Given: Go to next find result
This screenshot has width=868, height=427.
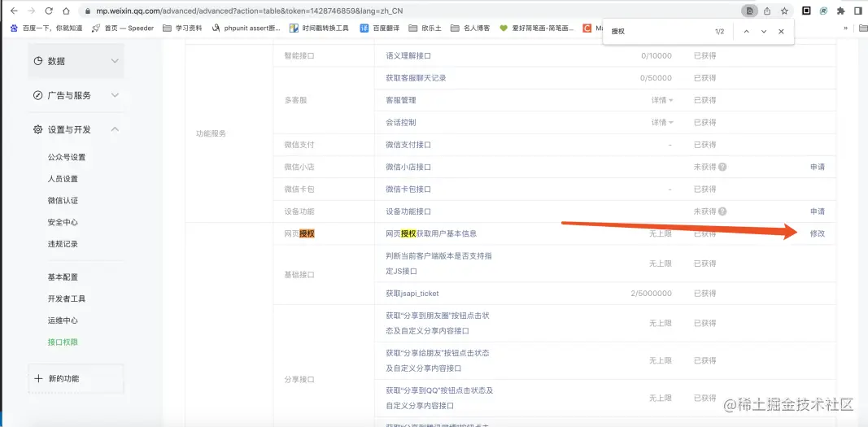Looking at the screenshot, I should (764, 32).
